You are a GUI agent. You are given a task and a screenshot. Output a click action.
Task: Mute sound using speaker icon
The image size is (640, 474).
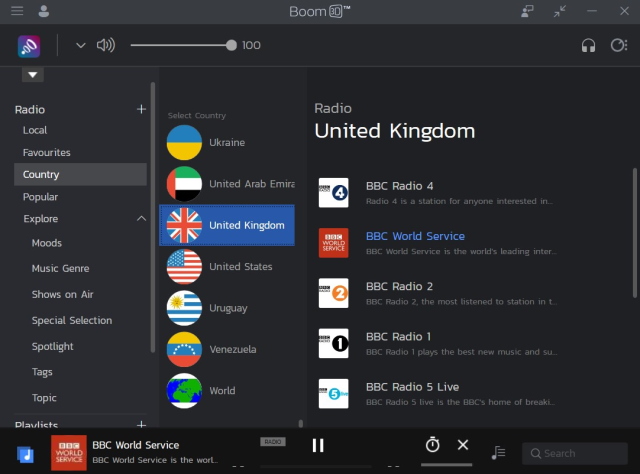pyautogui.click(x=106, y=45)
